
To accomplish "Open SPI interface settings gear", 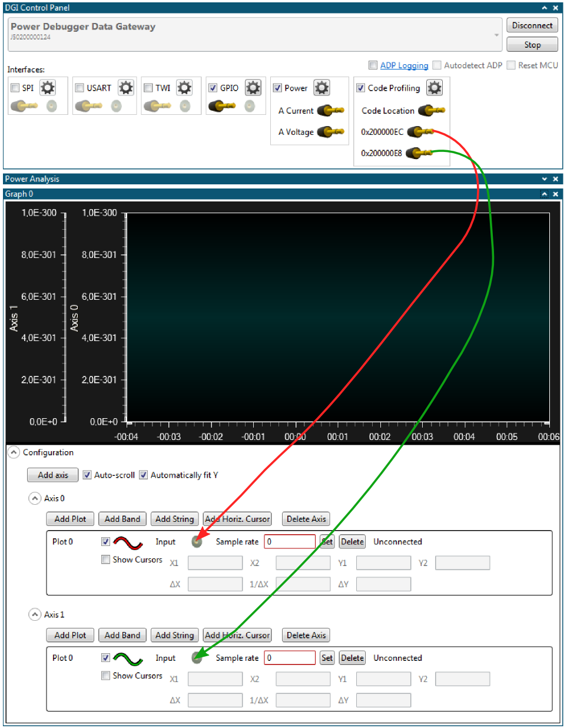I will tap(48, 88).
